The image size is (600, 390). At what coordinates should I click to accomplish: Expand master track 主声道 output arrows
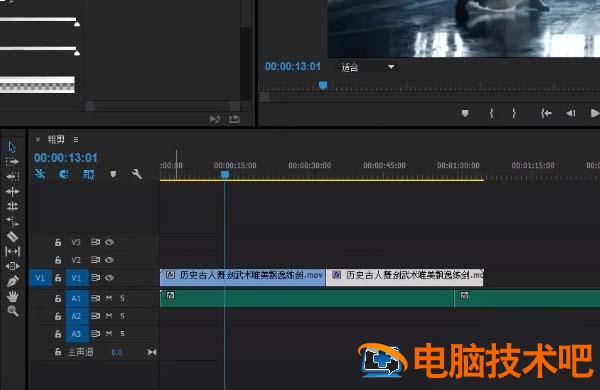(152, 352)
